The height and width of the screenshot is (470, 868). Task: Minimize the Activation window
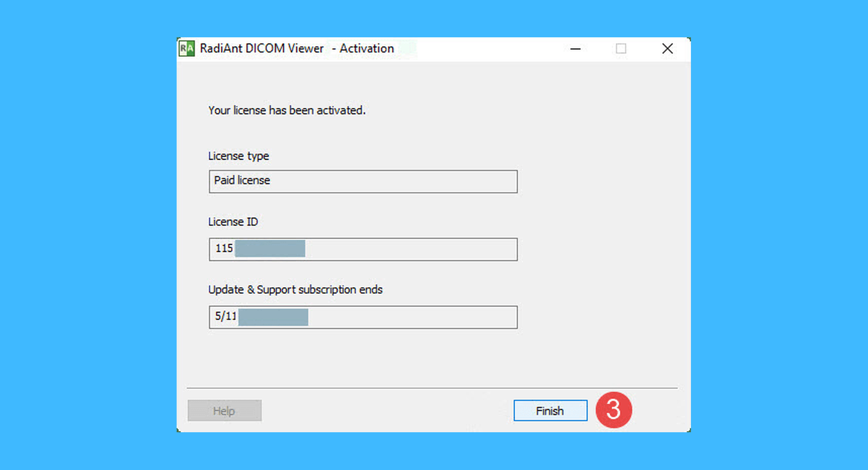tap(575, 49)
